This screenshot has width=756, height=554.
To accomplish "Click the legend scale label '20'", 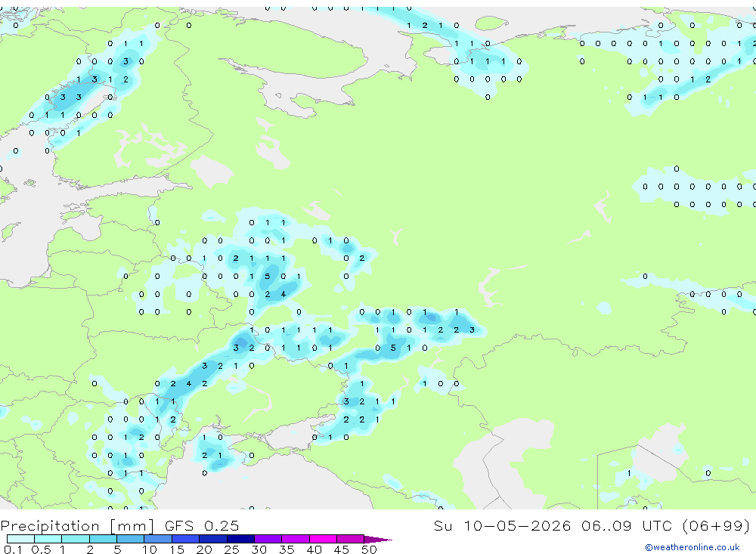I will coord(204,549).
